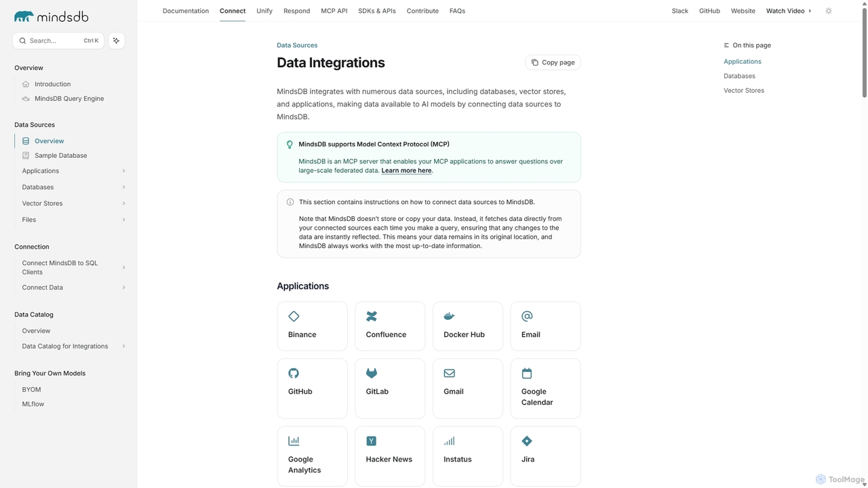868x488 pixels.
Task: Click the Introduction home icon
Action: [x=26, y=84]
